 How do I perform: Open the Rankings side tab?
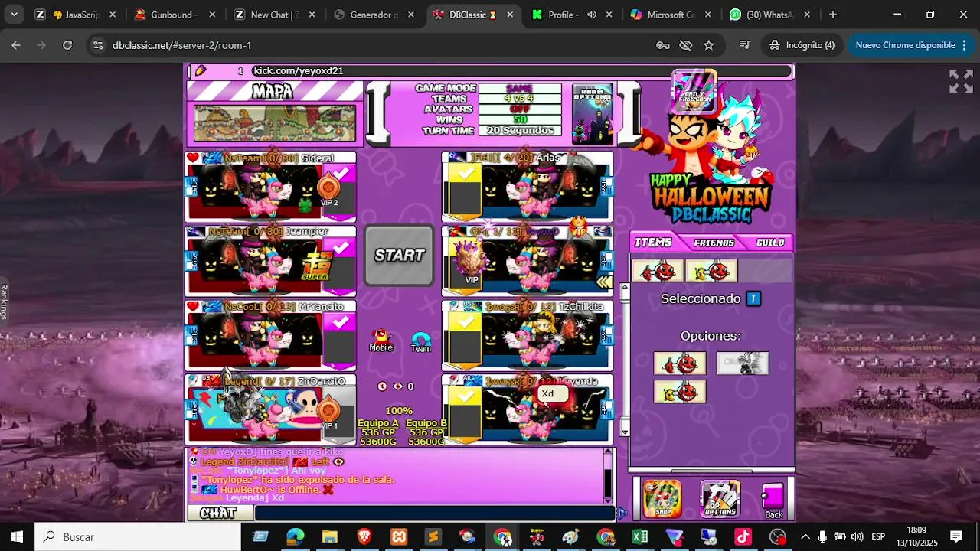[x=4, y=302]
